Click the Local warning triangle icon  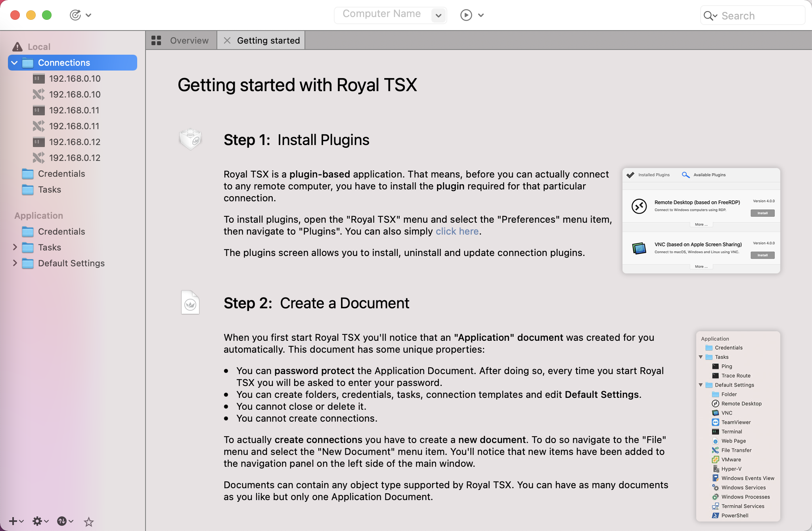coord(17,46)
